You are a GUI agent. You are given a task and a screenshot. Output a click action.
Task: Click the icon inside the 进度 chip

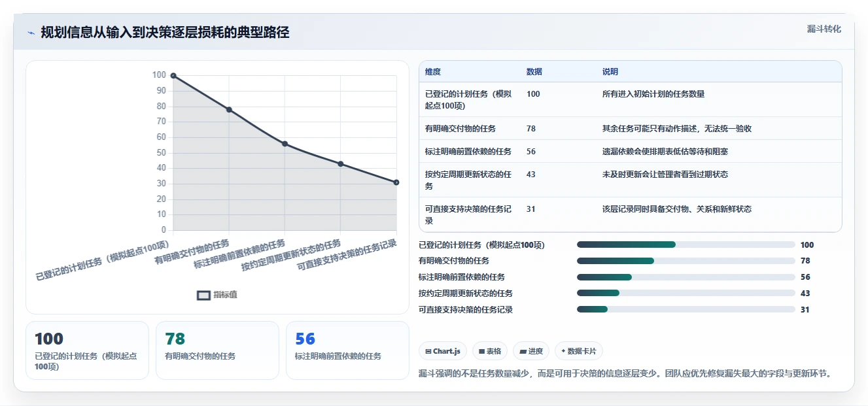(x=523, y=351)
